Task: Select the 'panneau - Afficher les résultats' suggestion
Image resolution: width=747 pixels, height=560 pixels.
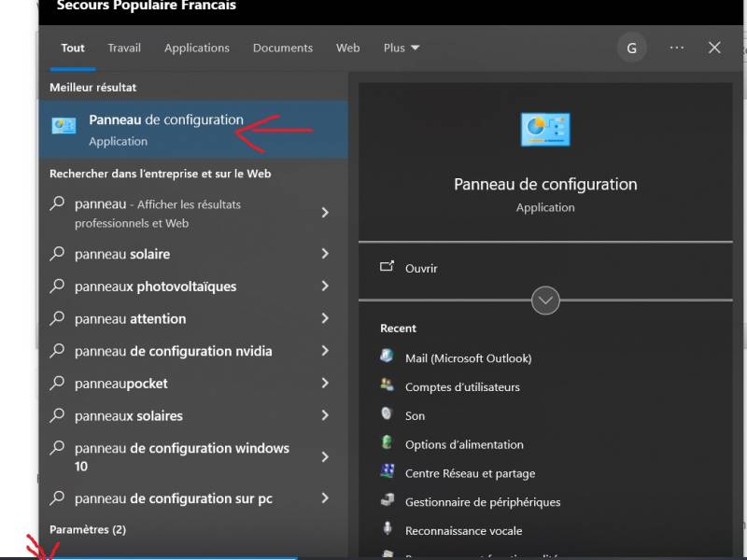Action: (x=193, y=213)
